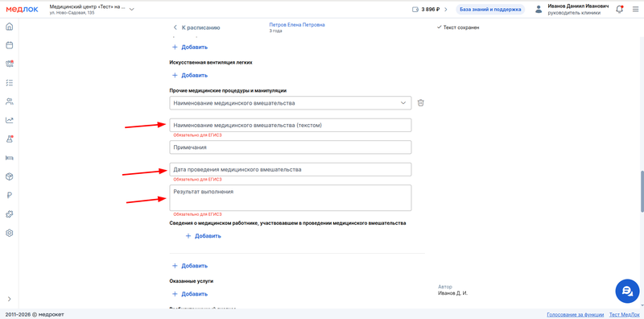Click the page vertical scrollbar thumb
Screen dimensions: 644x319
pos(642,191)
